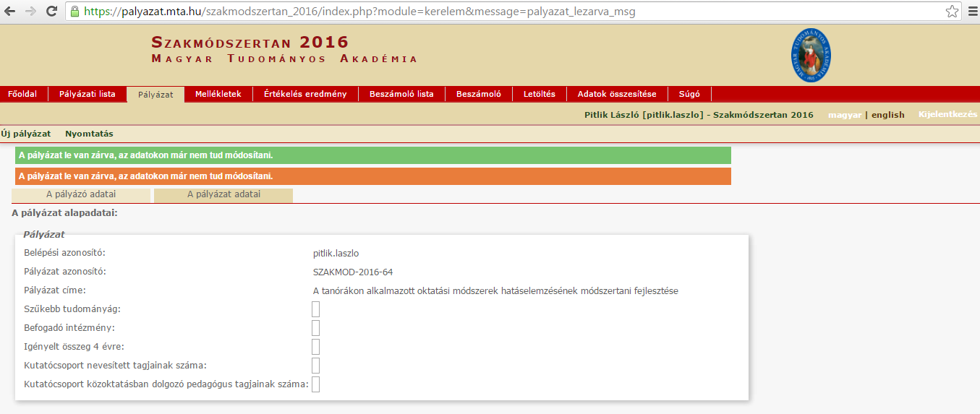Image resolution: width=980 pixels, height=414 pixels.
Task: Click the Pályázat fieldset legend
Action: 44,235
